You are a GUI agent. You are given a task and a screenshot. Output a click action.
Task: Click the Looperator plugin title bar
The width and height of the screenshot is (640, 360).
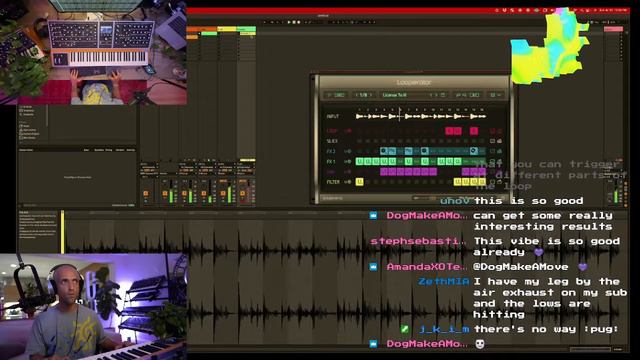pos(414,82)
